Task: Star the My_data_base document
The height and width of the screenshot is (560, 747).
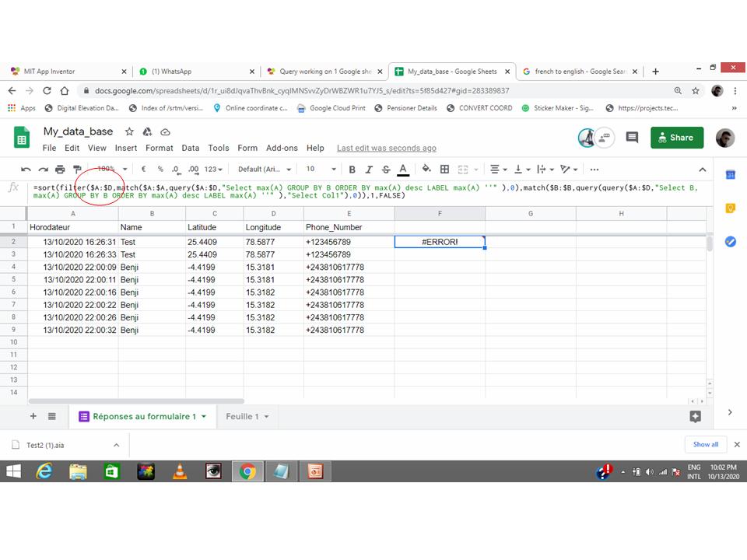Action: (129, 131)
